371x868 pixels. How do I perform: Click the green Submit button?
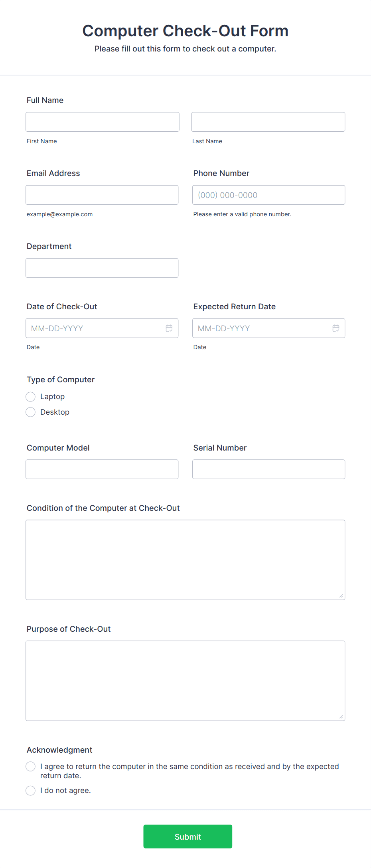tap(187, 836)
